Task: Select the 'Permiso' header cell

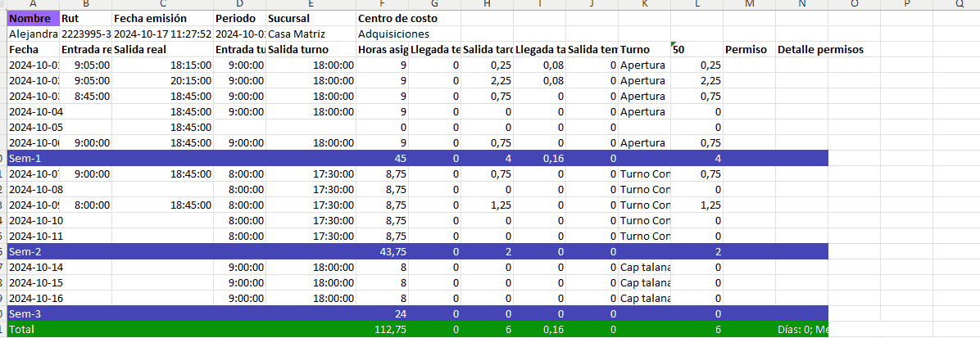Action: point(750,49)
